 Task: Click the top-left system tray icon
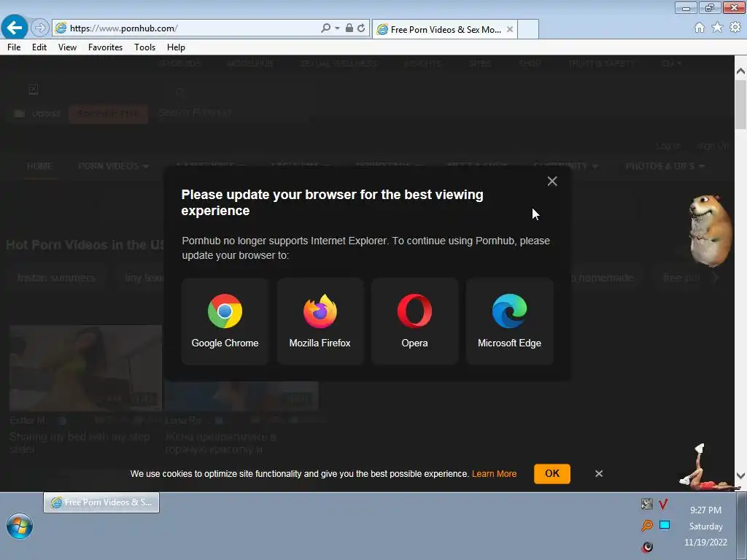point(646,504)
